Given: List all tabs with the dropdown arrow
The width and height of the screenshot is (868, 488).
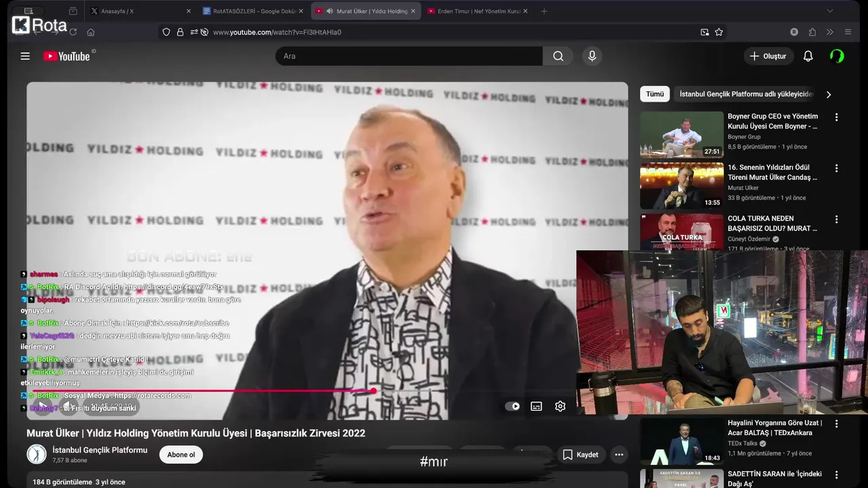Looking at the screenshot, I should pyautogui.click(x=829, y=11).
